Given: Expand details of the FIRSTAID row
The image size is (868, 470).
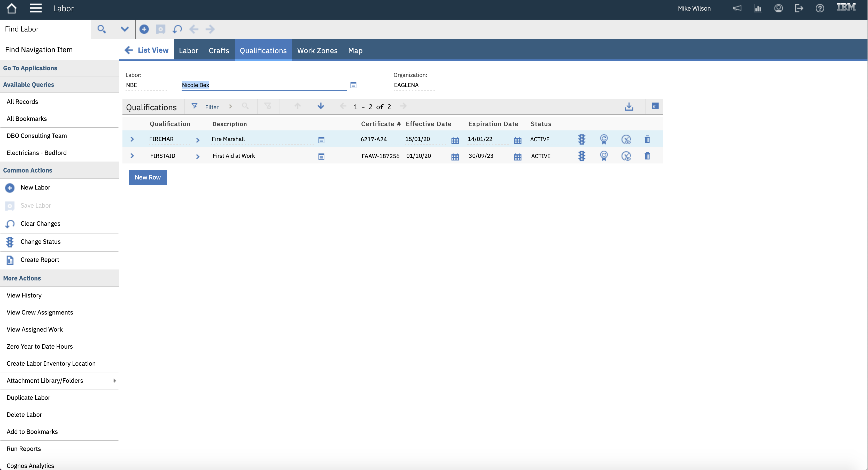Looking at the screenshot, I should (132, 156).
